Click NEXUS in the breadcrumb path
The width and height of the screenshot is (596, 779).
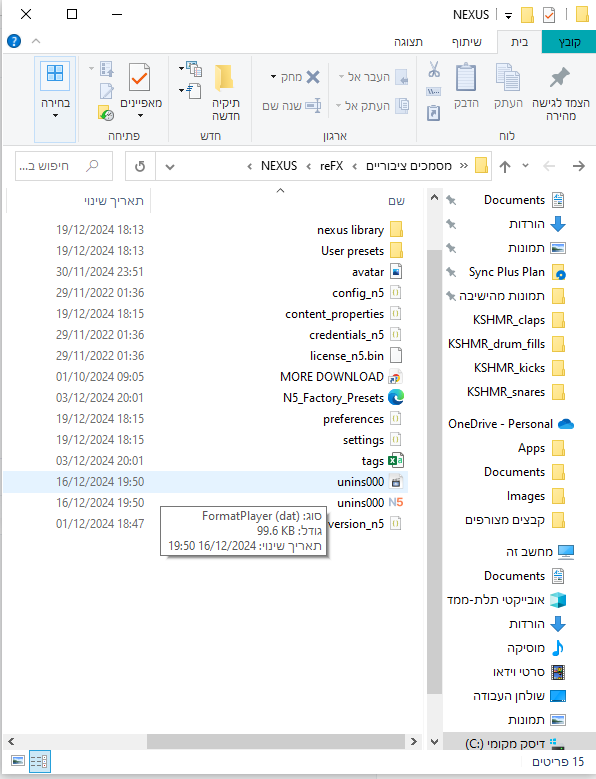pos(279,166)
